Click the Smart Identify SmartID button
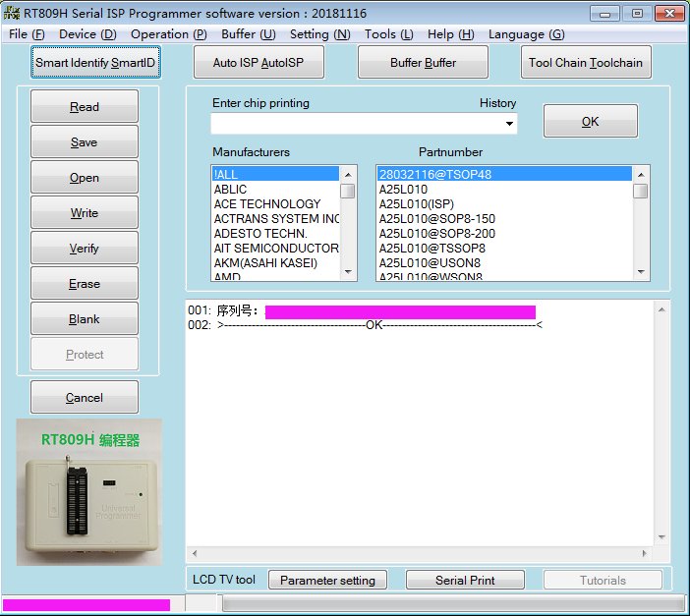Screen dimensions: 690x616 click(x=95, y=63)
